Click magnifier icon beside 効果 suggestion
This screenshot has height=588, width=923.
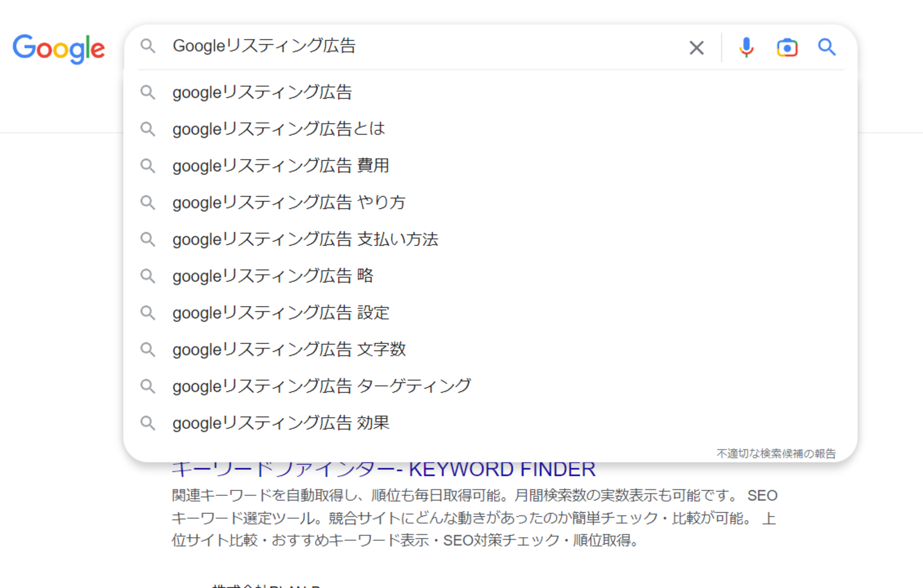point(148,423)
